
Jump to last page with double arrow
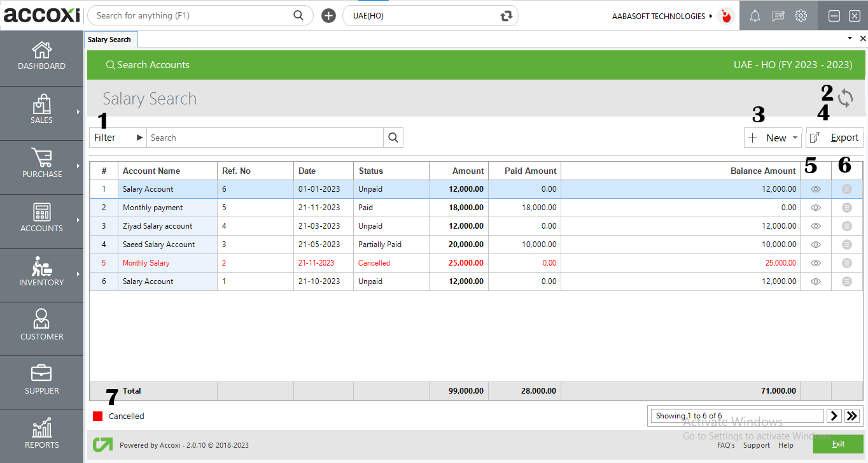tap(852, 415)
